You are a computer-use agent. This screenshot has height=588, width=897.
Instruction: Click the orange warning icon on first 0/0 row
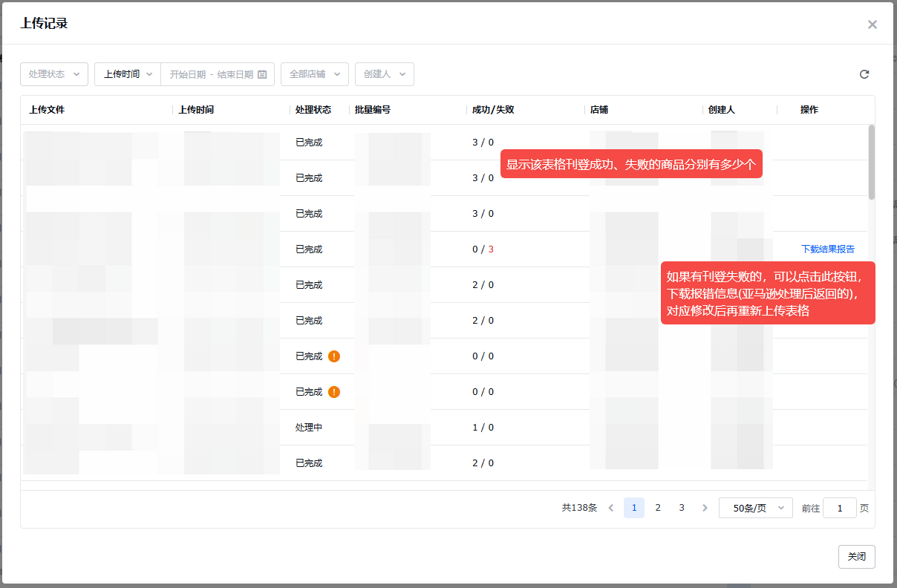(x=333, y=356)
